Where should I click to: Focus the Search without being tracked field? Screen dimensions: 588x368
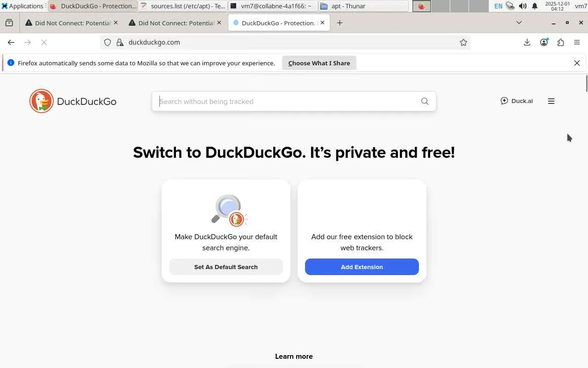pyautogui.click(x=287, y=101)
